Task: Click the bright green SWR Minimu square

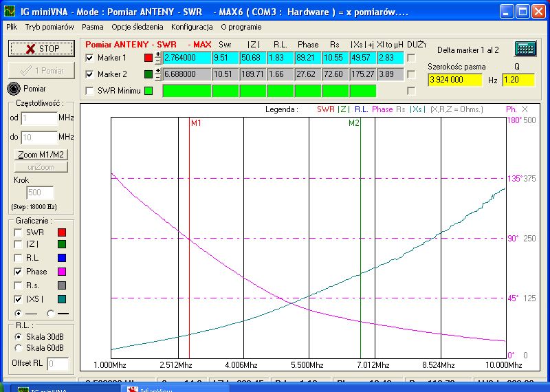Action: [x=148, y=91]
